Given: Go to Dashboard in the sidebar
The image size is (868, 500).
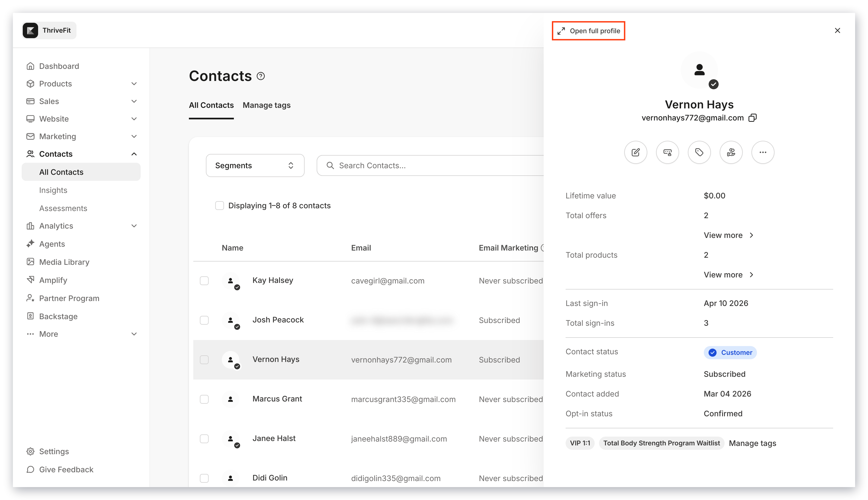Looking at the screenshot, I should (59, 66).
